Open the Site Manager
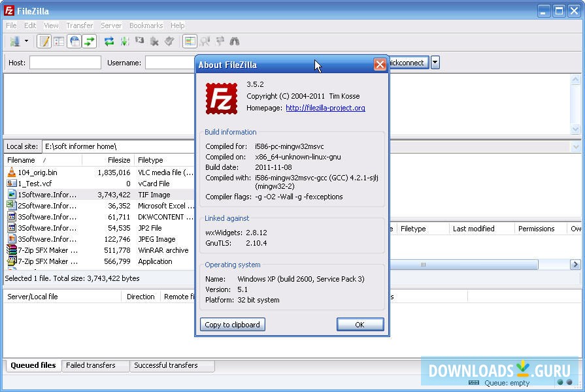Viewport: 585px width, 392px height. click(15, 41)
